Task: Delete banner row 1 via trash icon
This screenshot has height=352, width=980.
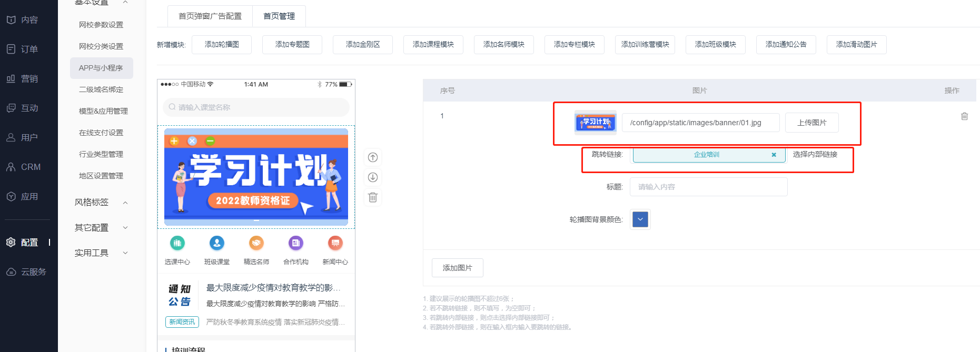Action: [964, 116]
